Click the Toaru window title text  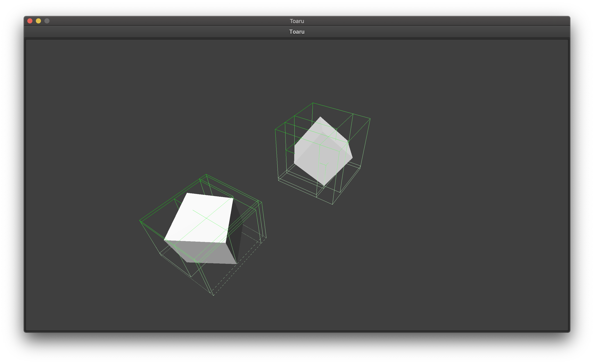point(297,21)
